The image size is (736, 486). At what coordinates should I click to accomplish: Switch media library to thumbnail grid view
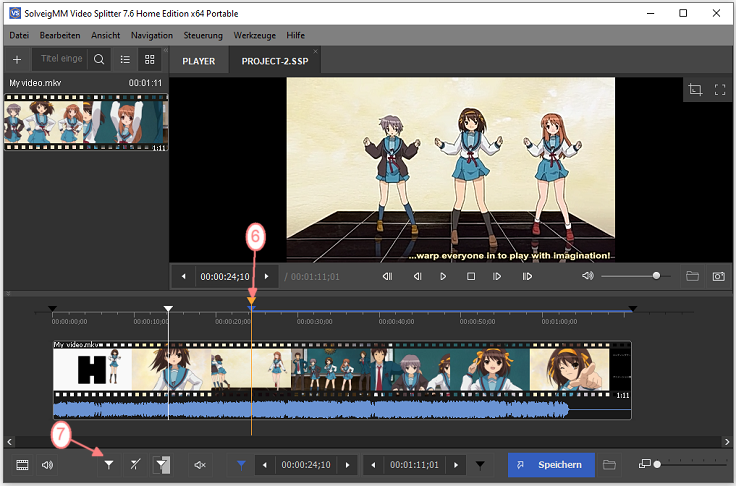tap(149, 59)
